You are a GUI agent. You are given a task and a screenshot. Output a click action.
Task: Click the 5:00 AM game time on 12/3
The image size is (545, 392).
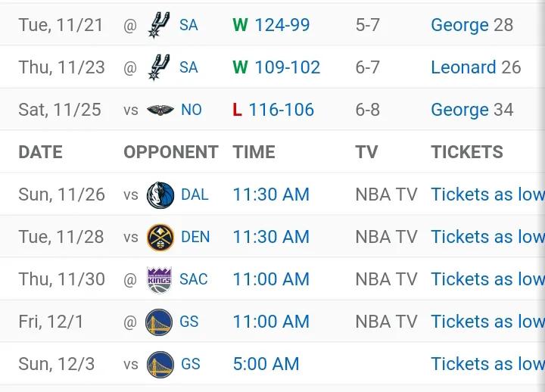[x=266, y=364]
